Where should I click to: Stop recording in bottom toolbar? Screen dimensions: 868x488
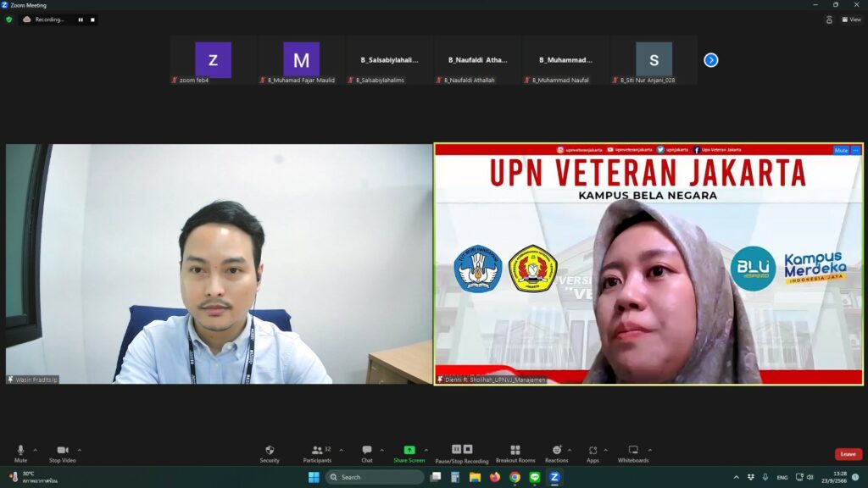coord(468,449)
